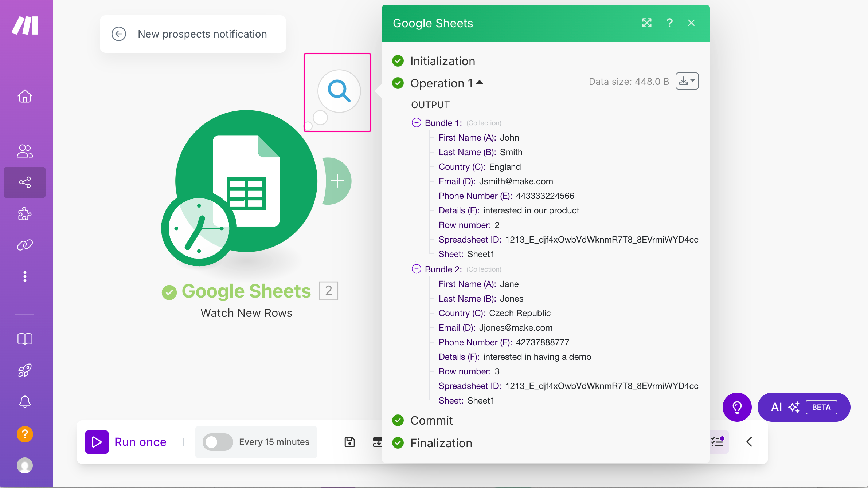Click the magnifier execution bubble
Viewport: 868px width, 488px height.
339,91
